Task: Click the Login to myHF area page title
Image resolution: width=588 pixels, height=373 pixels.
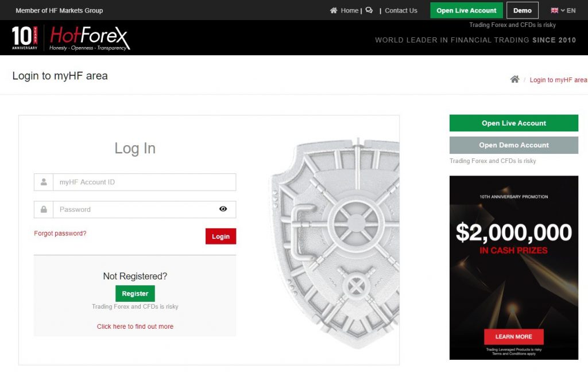Action: pyautogui.click(x=60, y=76)
